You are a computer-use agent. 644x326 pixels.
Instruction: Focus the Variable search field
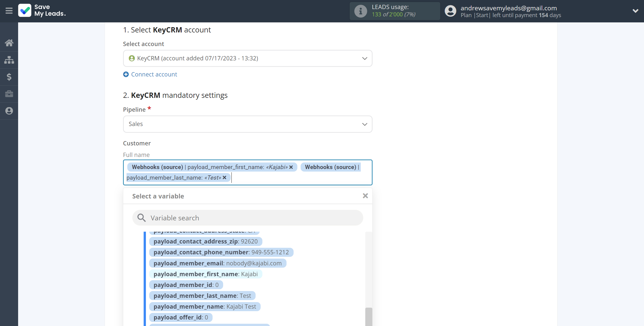248,218
